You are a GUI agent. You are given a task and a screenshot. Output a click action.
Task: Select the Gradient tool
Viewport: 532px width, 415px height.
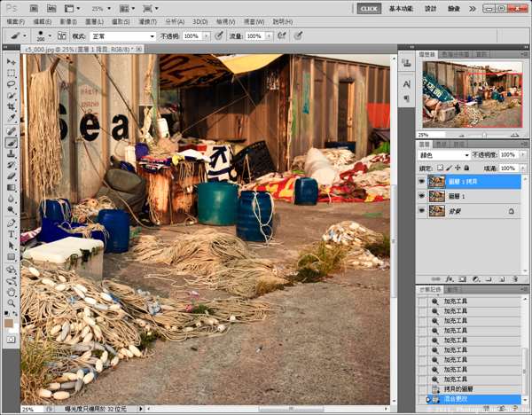(12, 187)
